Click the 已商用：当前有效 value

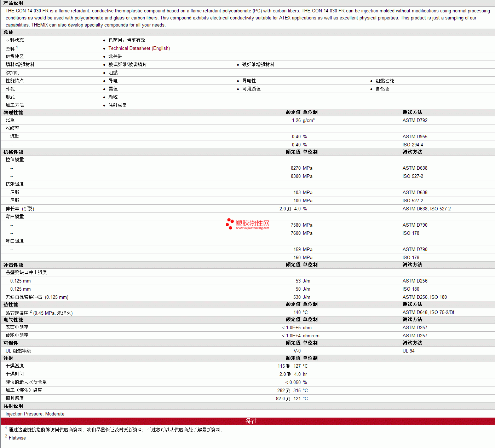pyautogui.click(x=127, y=40)
